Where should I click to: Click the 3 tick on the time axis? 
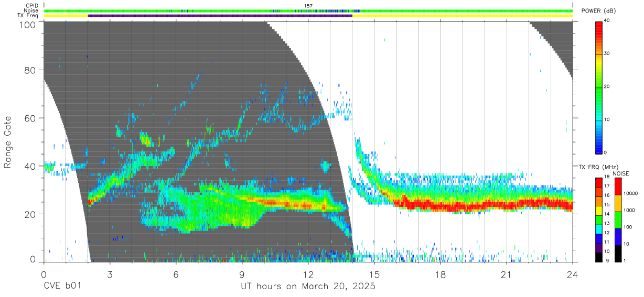tap(110, 274)
